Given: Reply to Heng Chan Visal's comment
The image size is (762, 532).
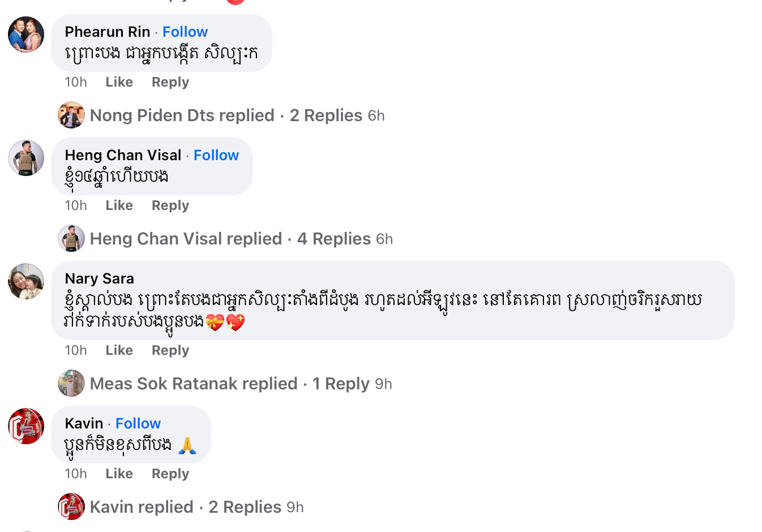Looking at the screenshot, I should coord(170,205).
